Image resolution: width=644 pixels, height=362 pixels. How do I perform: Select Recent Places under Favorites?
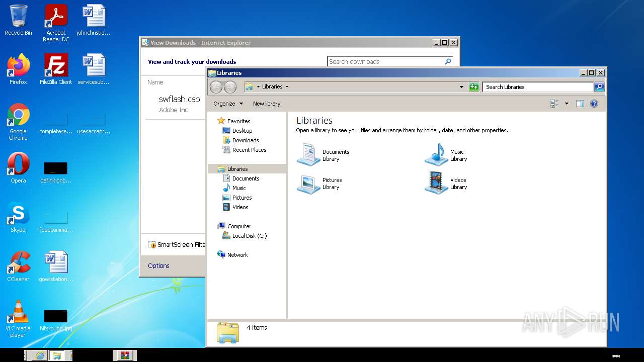(249, 150)
